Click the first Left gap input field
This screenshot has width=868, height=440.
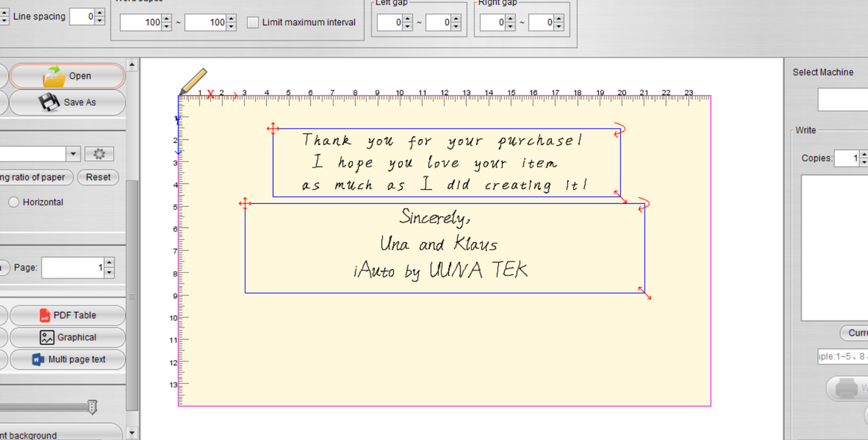(391, 22)
